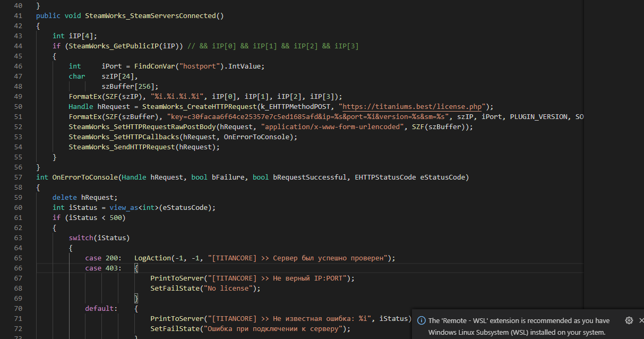Select line number 41 in the gutter
Image resolution: width=644 pixels, height=339 pixels.
(19, 26)
